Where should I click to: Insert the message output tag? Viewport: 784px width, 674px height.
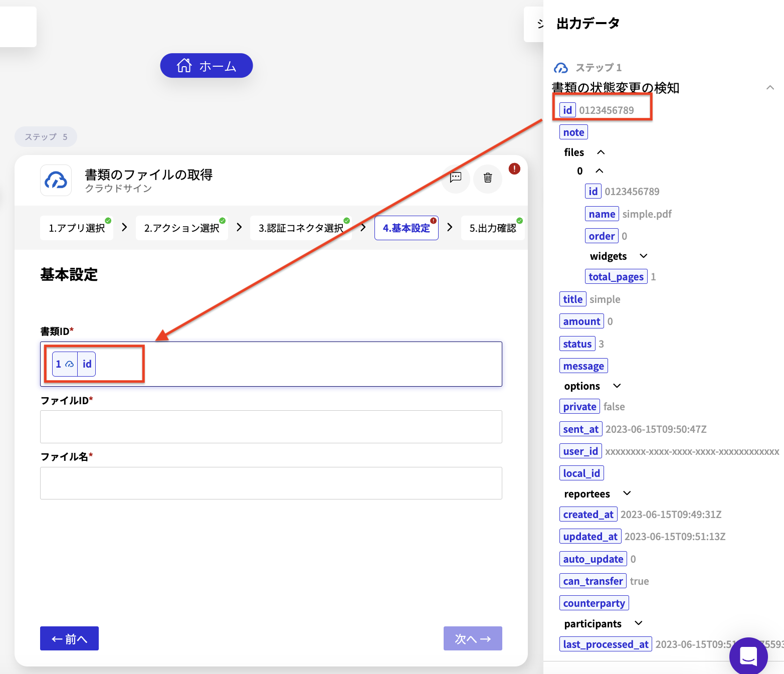point(583,366)
